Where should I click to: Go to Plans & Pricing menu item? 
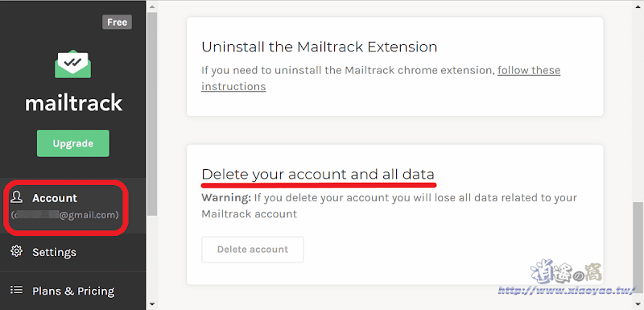click(x=73, y=291)
